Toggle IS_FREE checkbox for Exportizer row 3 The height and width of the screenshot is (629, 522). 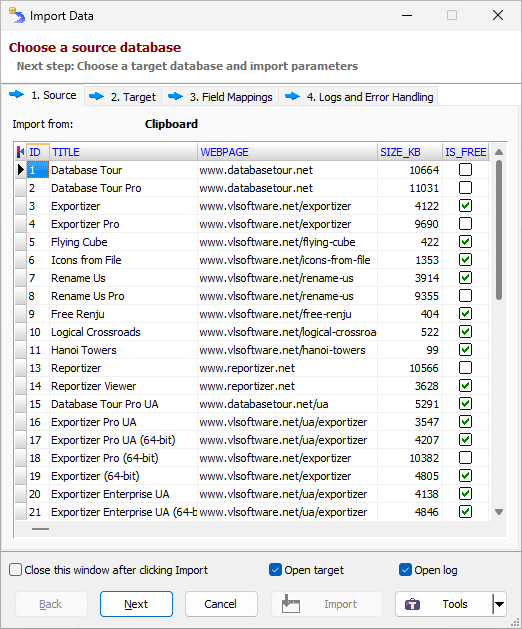pos(465,206)
